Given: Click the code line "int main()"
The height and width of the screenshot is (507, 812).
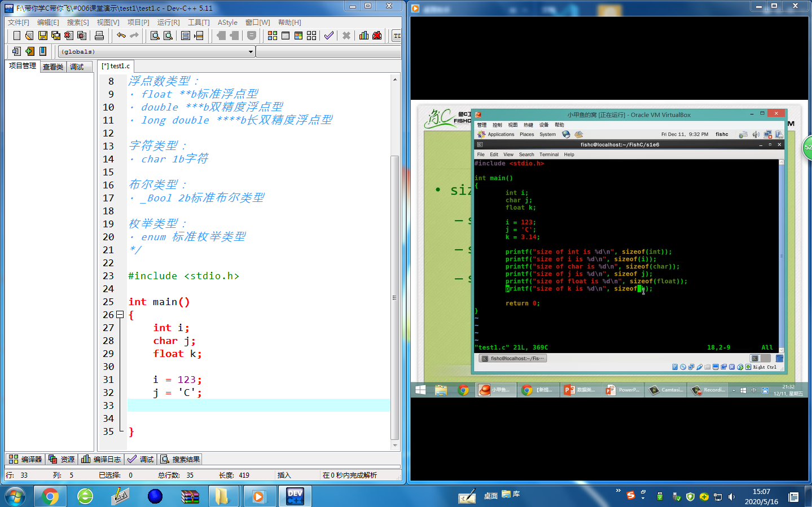Looking at the screenshot, I should point(159,302).
